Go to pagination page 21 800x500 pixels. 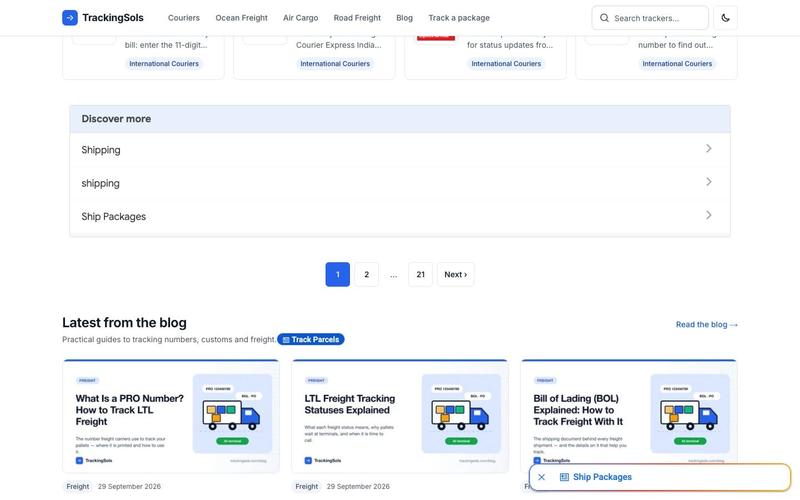(x=420, y=274)
